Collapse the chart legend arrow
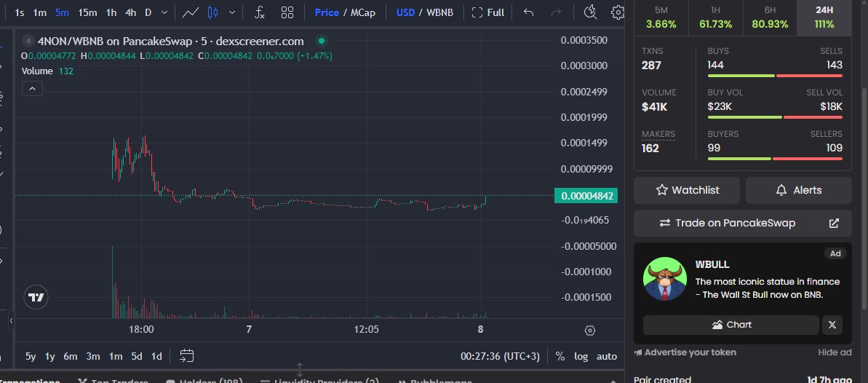The image size is (868, 383). click(x=32, y=88)
